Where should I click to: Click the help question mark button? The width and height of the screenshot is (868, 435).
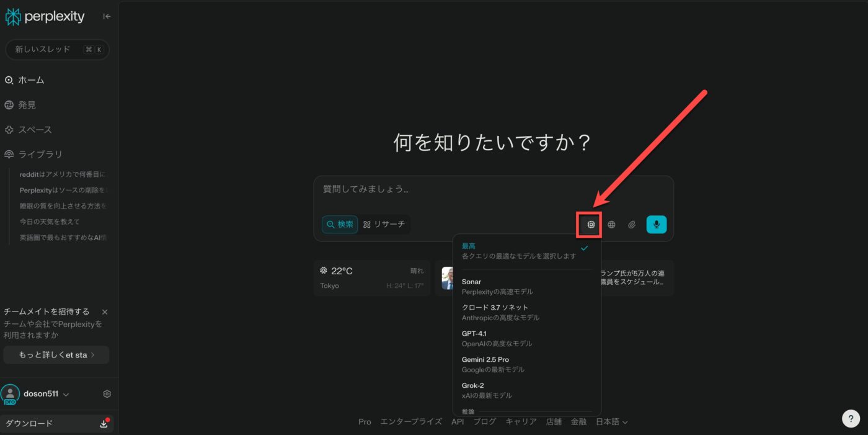(x=851, y=419)
